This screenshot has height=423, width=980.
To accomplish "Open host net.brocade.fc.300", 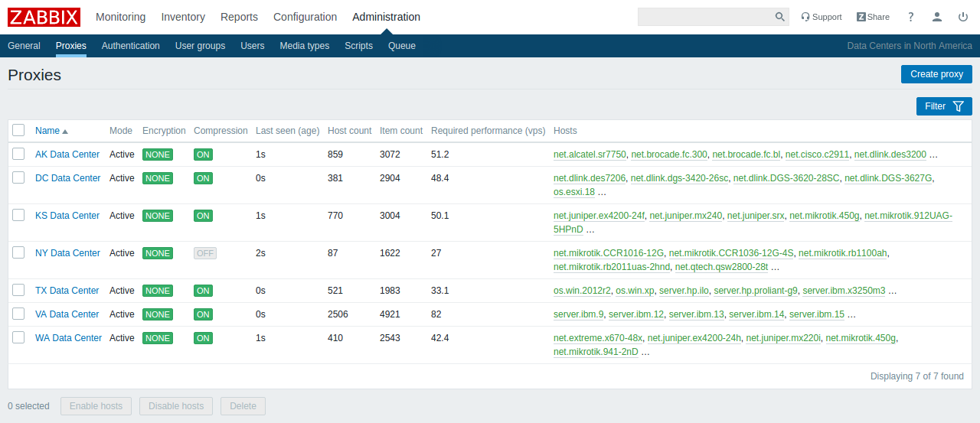I will (x=669, y=155).
